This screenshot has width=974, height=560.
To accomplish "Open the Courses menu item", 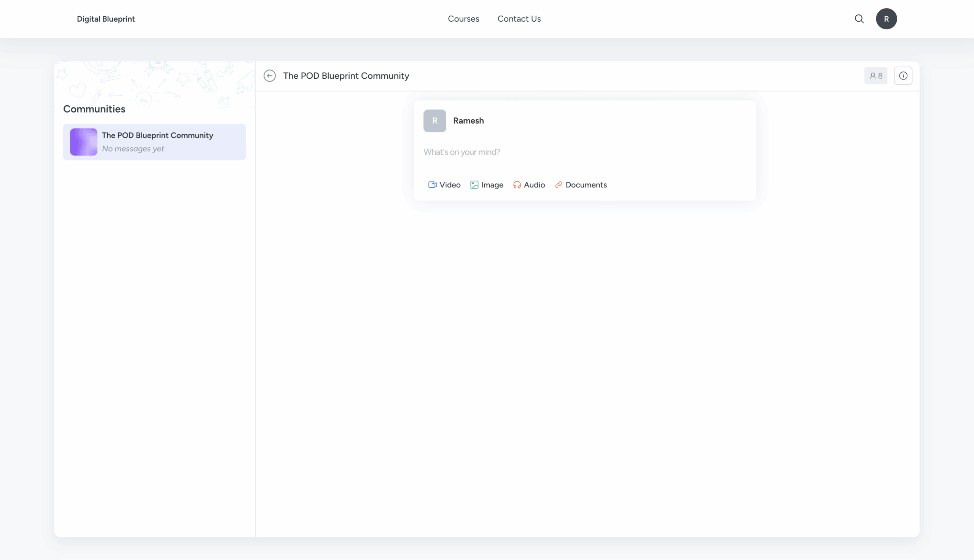I will tap(463, 19).
